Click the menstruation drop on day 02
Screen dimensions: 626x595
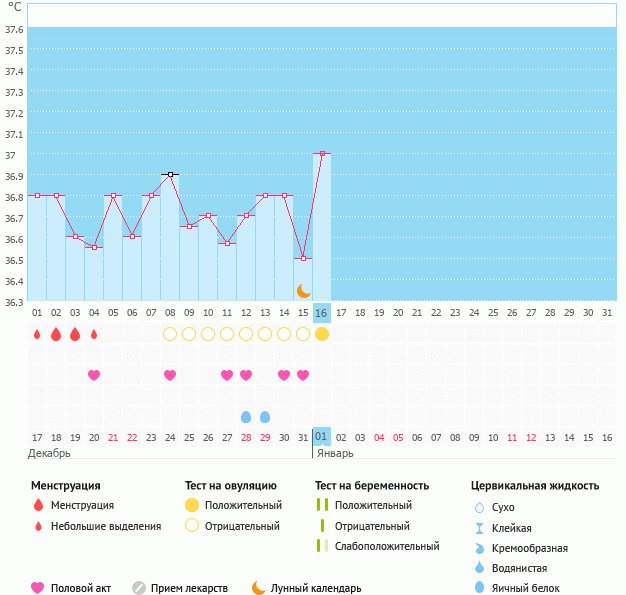click(56, 334)
